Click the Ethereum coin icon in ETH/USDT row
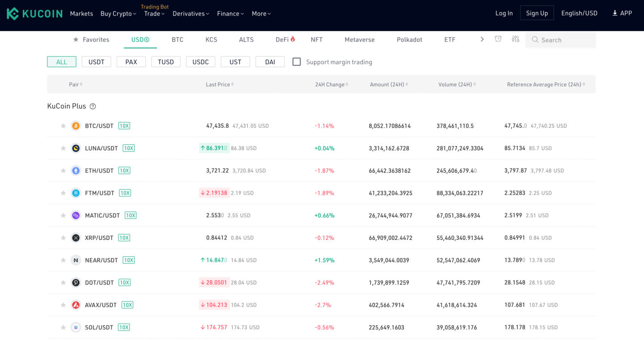This screenshot has width=644, height=340. point(76,170)
